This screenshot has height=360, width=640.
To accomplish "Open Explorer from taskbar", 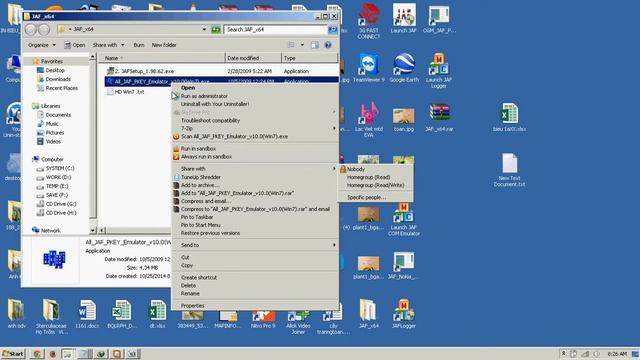I will (68, 353).
